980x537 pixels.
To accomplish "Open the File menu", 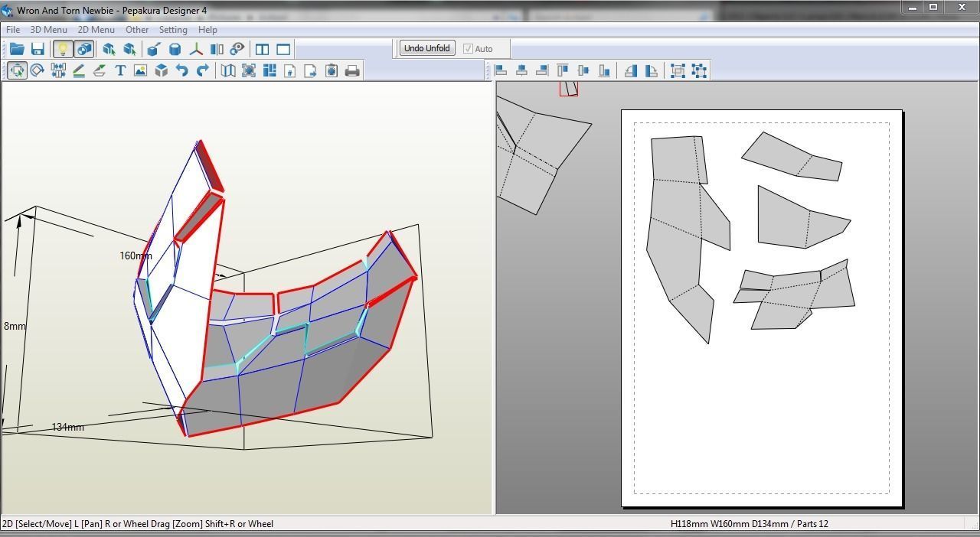I will click(13, 30).
